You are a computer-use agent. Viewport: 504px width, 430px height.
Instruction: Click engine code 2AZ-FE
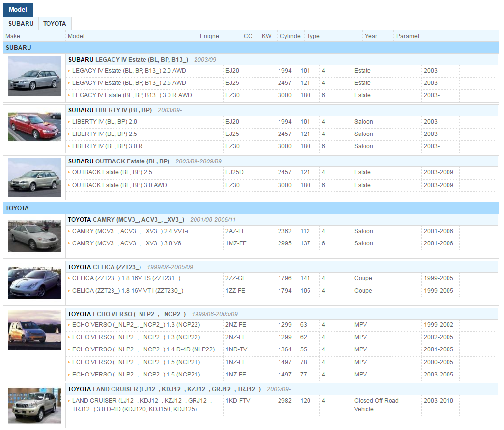pyautogui.click(x=236, y=231)
